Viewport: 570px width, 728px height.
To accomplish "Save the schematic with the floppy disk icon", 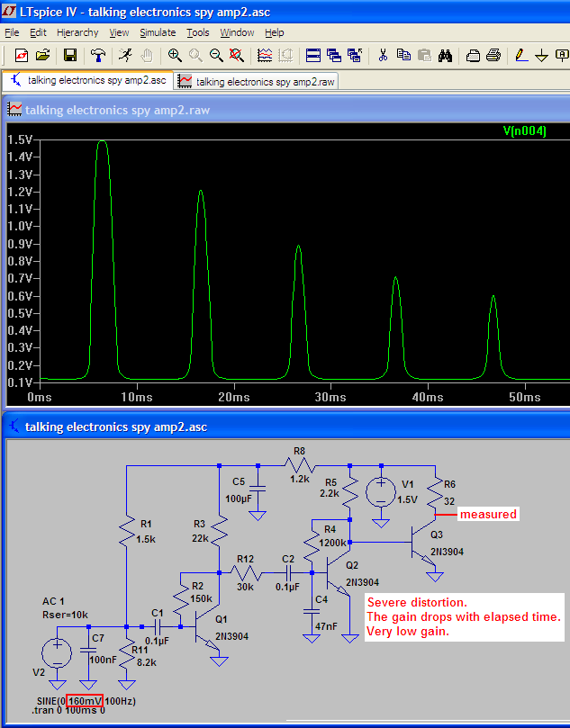I will point(70,55).
